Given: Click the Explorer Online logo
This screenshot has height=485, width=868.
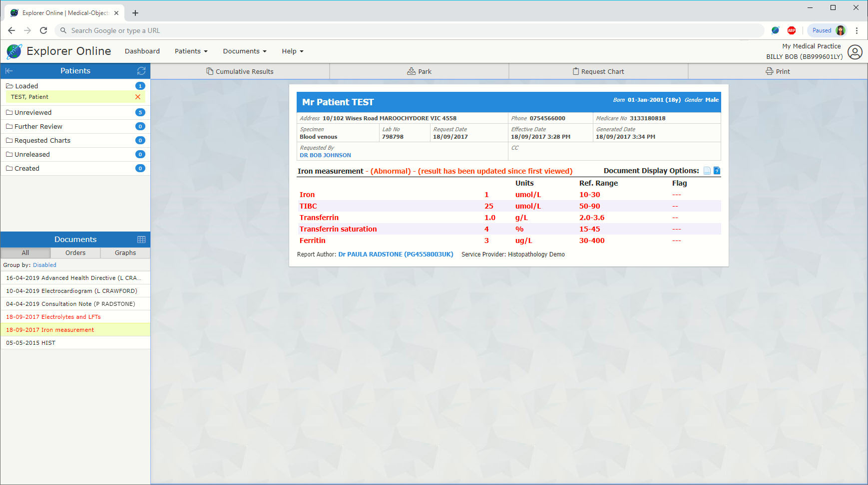Looking at the screenshot, I should point(14,51).
